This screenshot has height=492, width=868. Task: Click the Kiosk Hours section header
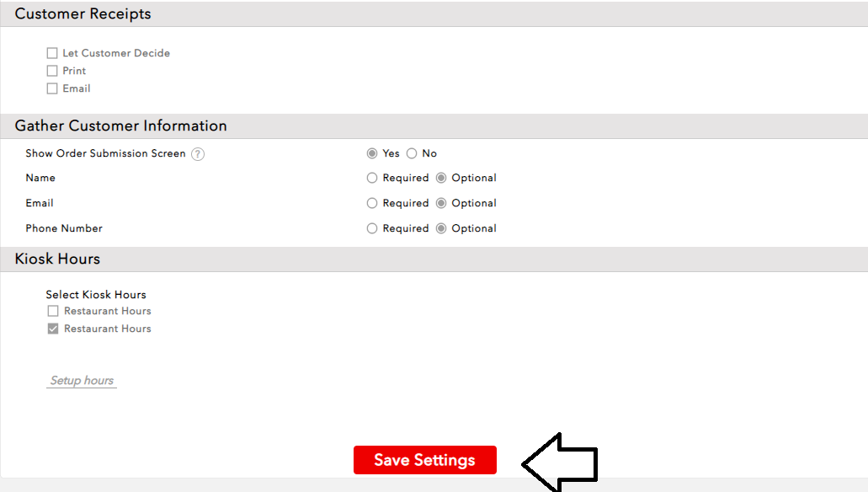pos(57,259)
